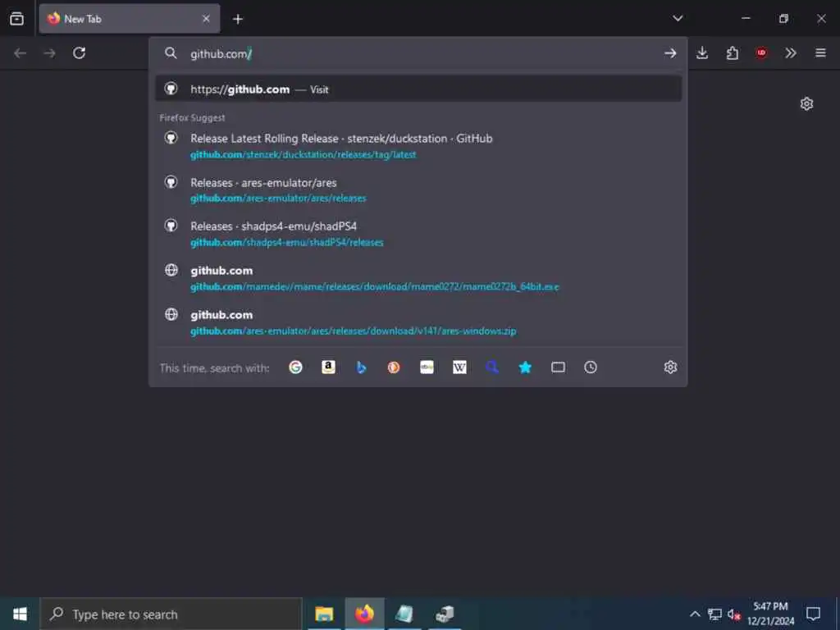Click the blue magnifier search engine icon

[492, 367]
